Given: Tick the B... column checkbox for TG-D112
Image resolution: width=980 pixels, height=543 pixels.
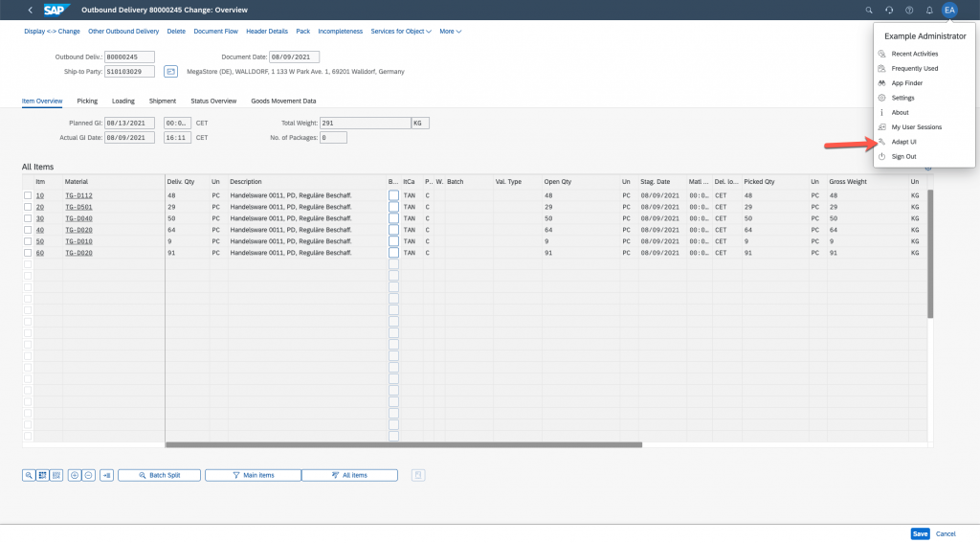Looking at the screenshot, I should click(x=393, y=195).
